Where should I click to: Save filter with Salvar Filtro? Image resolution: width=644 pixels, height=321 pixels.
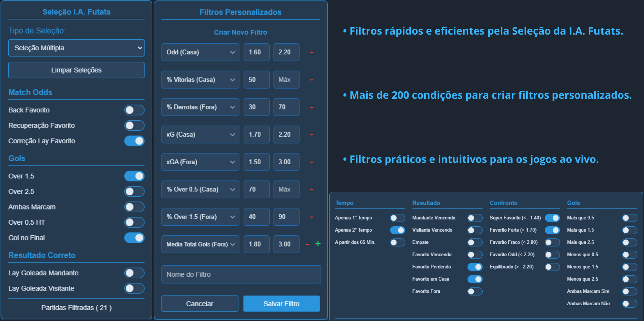tap(282, 304)
